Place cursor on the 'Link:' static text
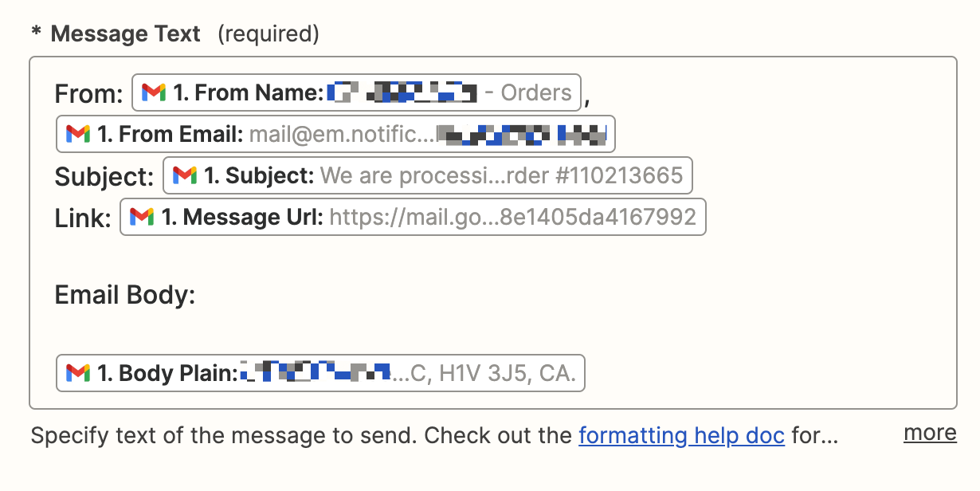This screenshot has width=980, height=491. tap(83, 218)
